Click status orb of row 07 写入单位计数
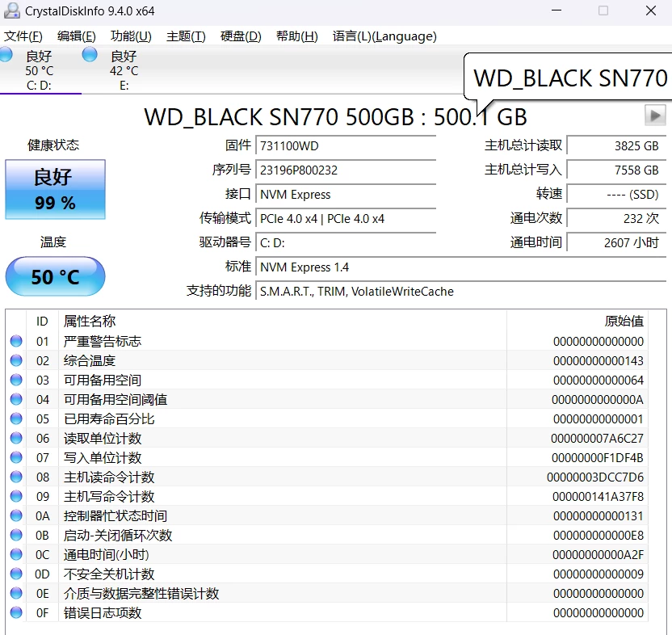The width and height of the screenshot is (672, 635). click(16, 457)
